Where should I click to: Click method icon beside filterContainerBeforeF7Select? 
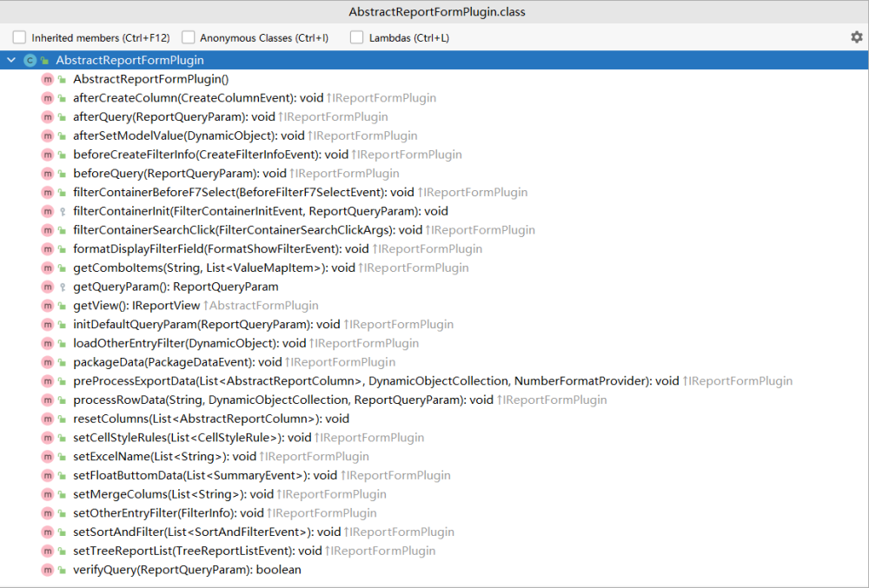48,192
